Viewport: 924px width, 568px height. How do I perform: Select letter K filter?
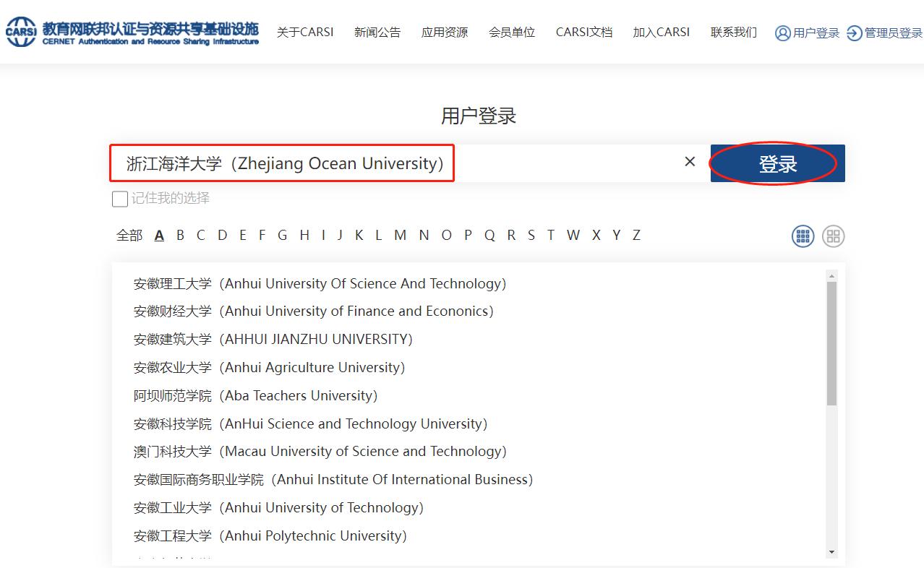click(359, 235)
